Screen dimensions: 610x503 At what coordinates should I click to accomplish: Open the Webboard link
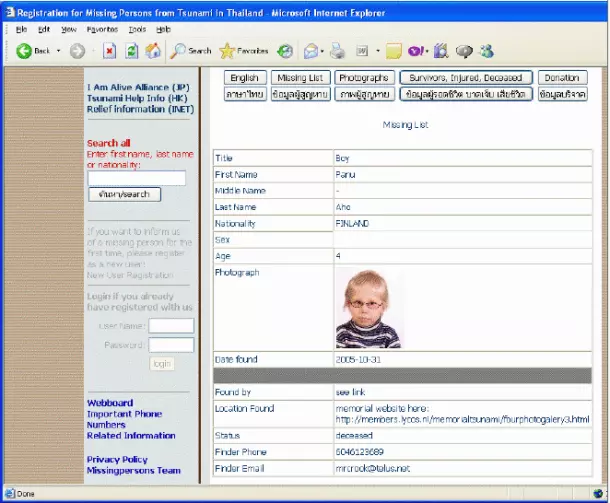pyautogui.click(x=110, y=403)
